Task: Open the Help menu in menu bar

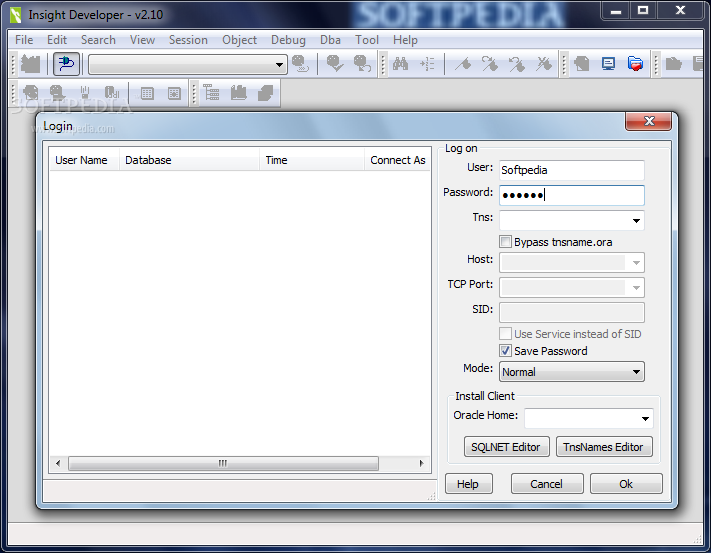Action: coord(405,40)
